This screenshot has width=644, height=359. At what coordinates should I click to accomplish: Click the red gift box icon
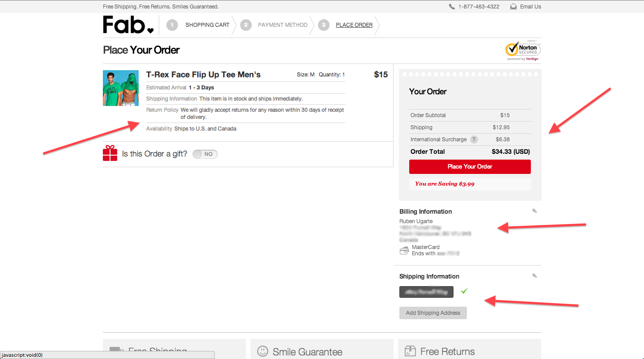click(110, 153)
